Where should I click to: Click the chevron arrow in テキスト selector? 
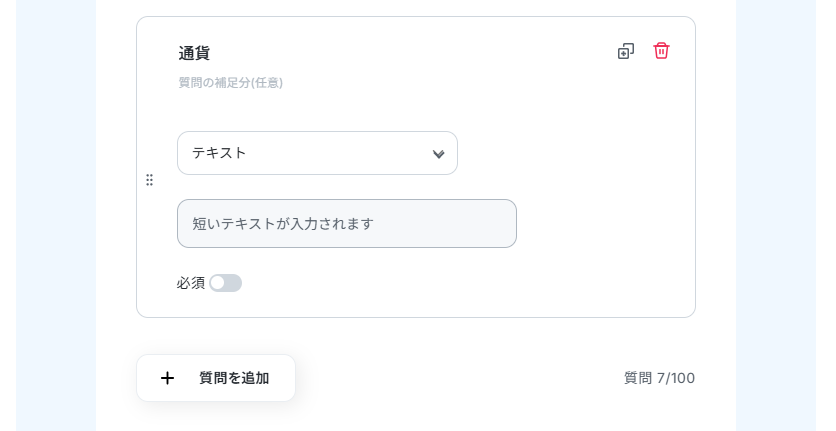click(x=438, y=154)
